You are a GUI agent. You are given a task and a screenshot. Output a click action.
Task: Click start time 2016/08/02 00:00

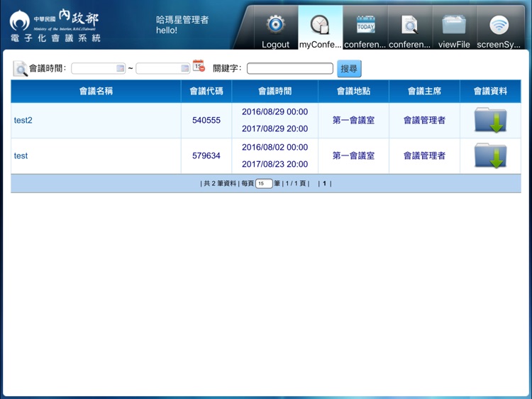coord(275,147)
